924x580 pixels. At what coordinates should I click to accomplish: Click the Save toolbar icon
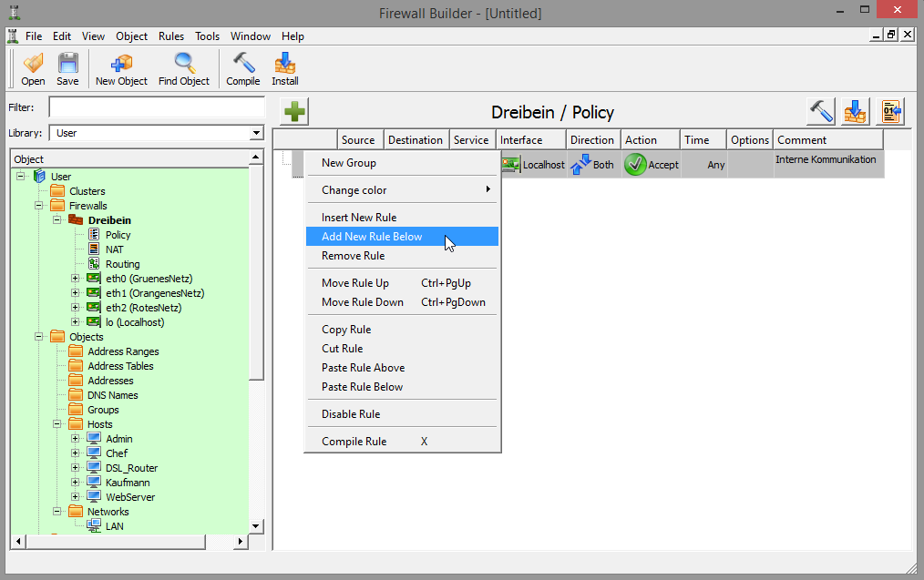[x=67, y=64]
